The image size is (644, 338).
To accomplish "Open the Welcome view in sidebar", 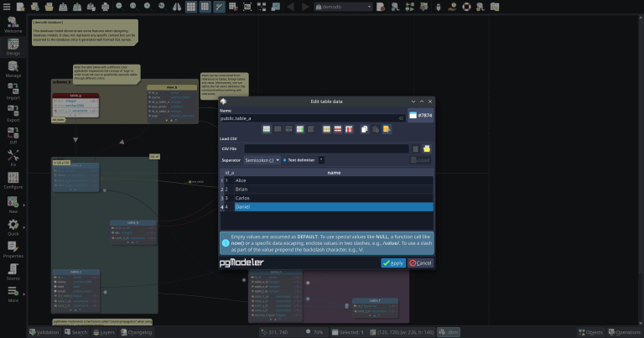I will point(13,25).
